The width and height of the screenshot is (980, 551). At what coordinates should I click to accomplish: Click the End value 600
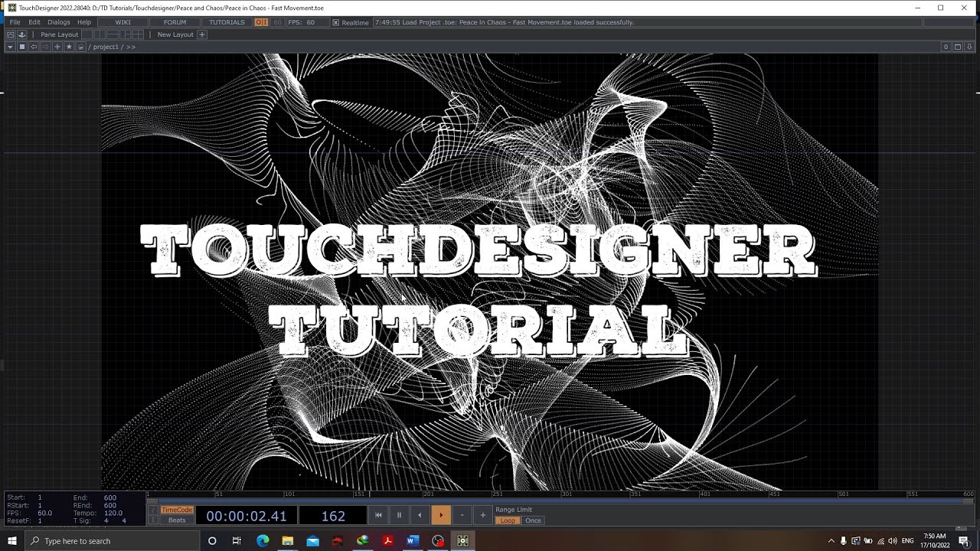110,497
